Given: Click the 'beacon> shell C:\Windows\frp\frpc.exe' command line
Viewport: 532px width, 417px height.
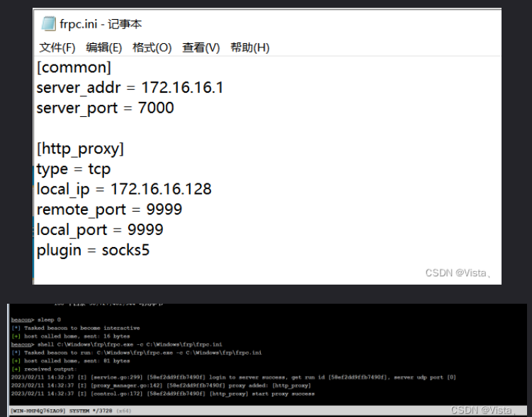Looking at the screenshot, I should pyautogui.click(x=116, y=344).
